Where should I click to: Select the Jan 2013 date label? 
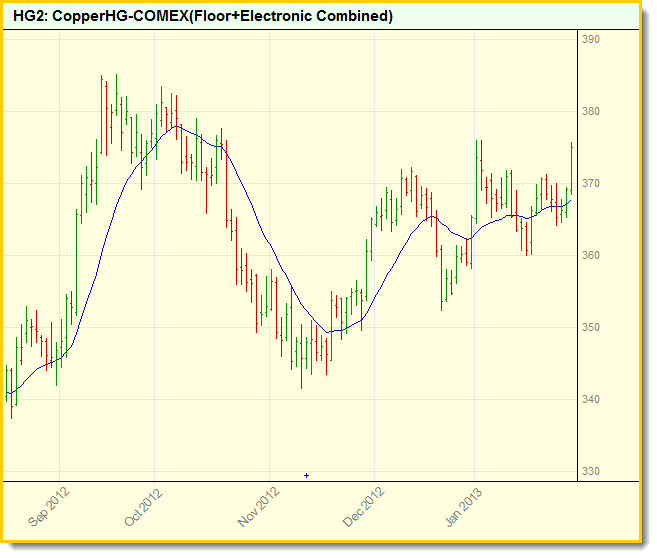point(464,507)
